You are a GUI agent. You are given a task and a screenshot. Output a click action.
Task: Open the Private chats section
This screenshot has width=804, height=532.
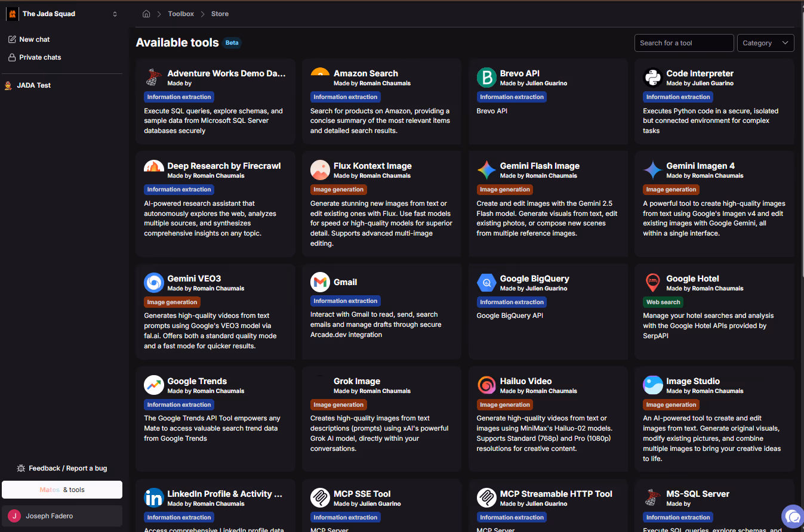point(39,57)
